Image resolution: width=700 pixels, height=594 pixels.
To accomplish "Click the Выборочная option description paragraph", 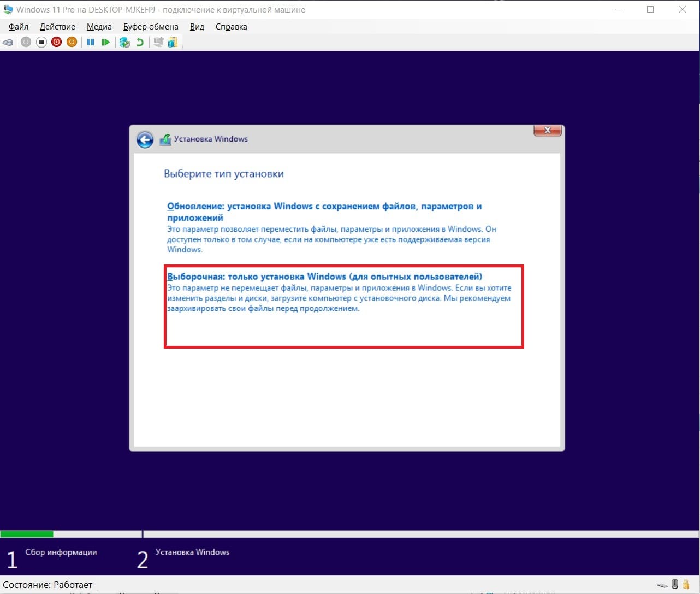I will (x=339, y=298).
